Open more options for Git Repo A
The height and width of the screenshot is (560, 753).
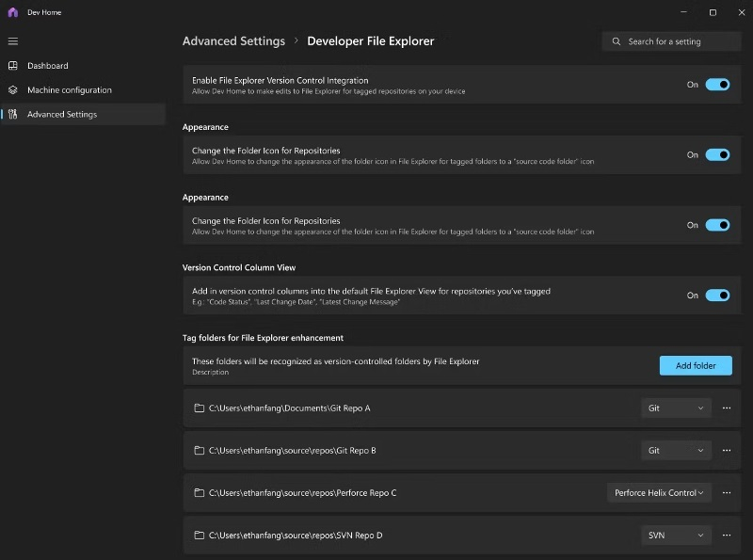click(x=726, y=408)
